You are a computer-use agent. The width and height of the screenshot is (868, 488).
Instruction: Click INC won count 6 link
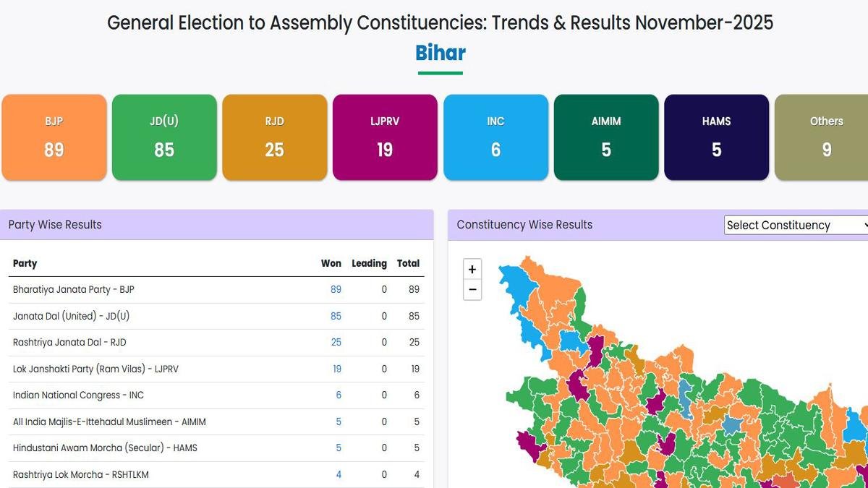[x=339, y=395]
